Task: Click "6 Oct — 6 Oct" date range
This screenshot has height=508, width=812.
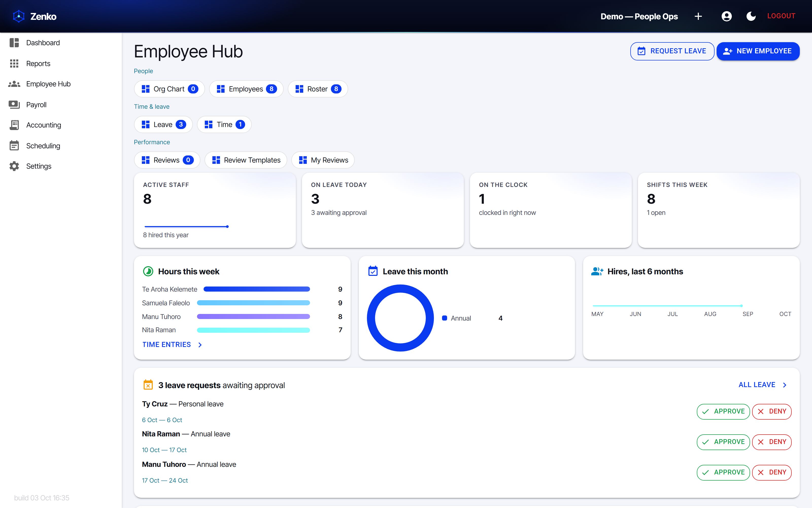Action: click(162, 420)
